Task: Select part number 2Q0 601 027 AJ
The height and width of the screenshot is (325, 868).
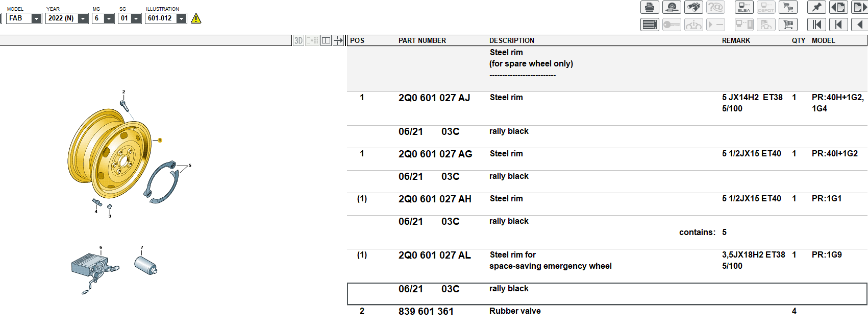Action: pyautogui.click(x=434, y=98)
